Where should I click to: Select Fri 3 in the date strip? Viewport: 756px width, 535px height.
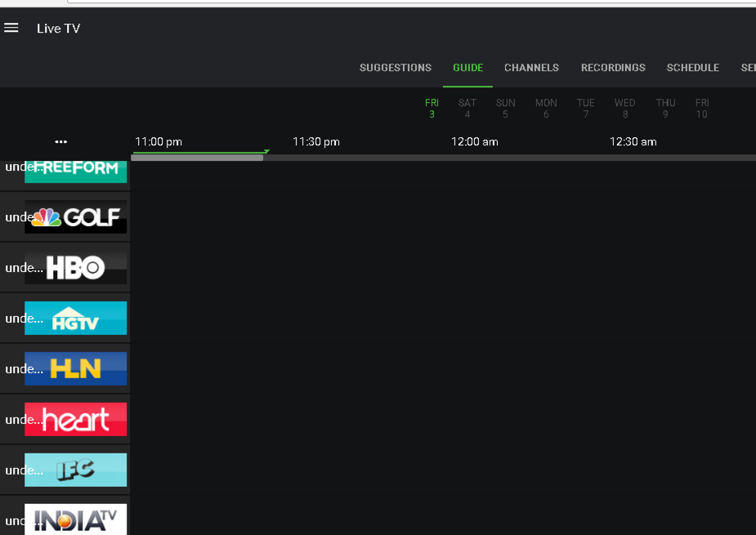click(432, 109)
